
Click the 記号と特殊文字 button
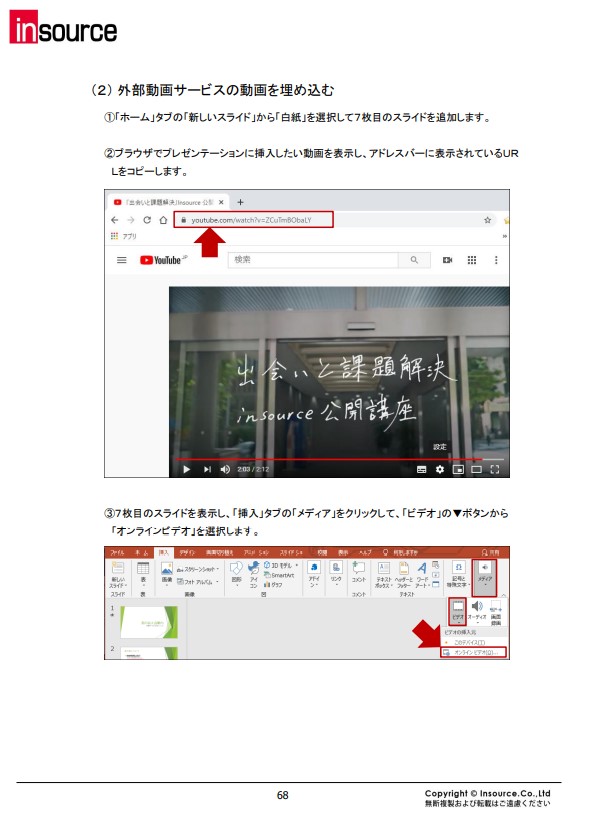pyautogui.click(x=458, y=574)
